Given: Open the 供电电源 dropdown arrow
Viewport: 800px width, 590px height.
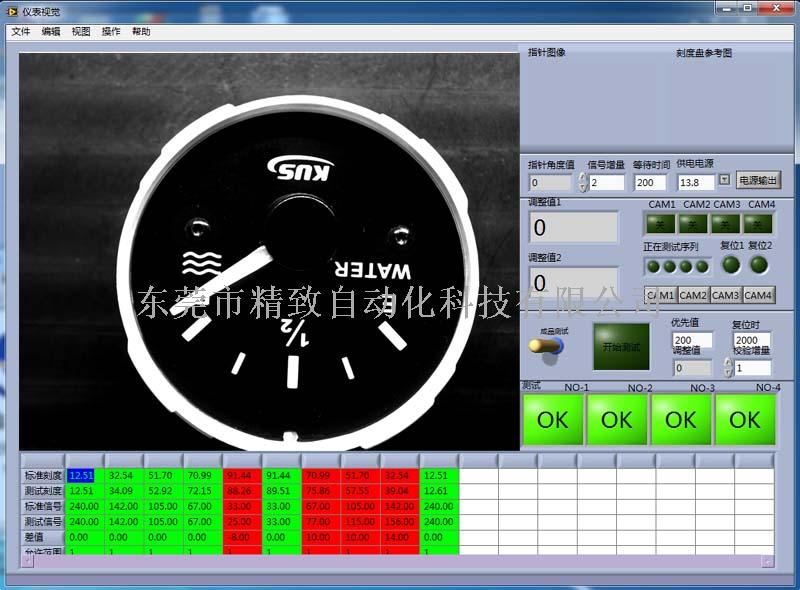Looking at the screenshot, I should point(724,180).
